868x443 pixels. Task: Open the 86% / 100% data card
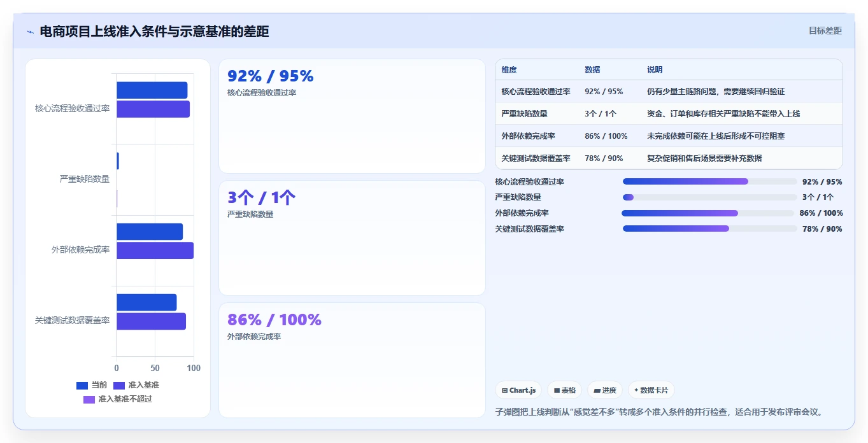tap(352, 360)
